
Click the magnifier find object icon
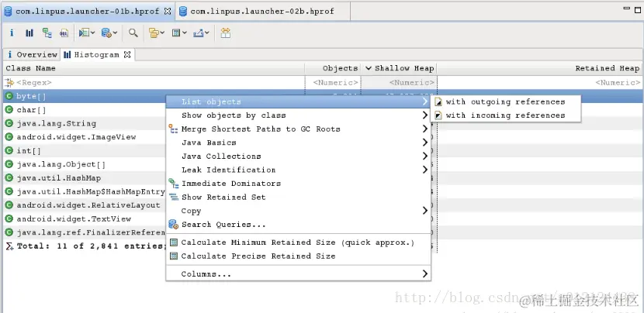click(133, 33)
